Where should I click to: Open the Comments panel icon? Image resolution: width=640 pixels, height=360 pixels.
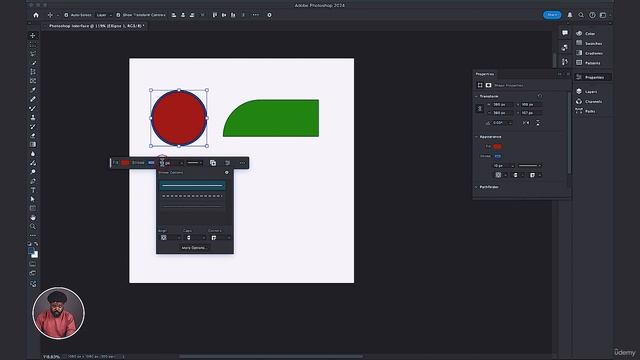click(x=565, y=33)
